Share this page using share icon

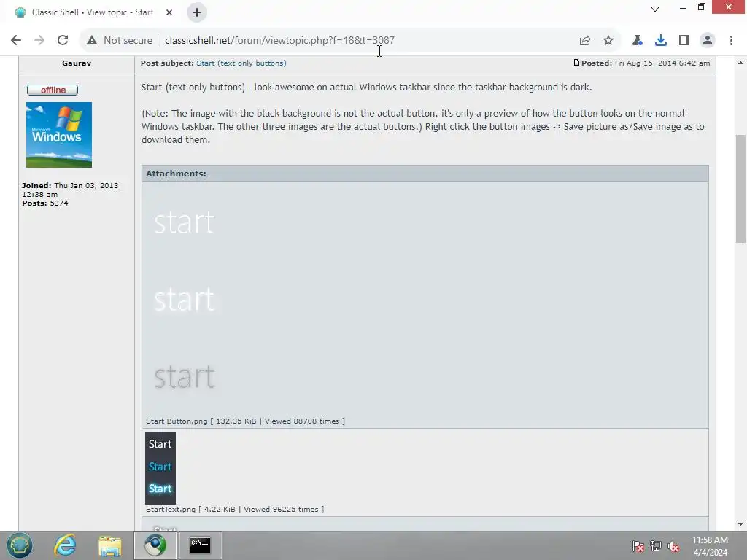[x=584, y=40]
